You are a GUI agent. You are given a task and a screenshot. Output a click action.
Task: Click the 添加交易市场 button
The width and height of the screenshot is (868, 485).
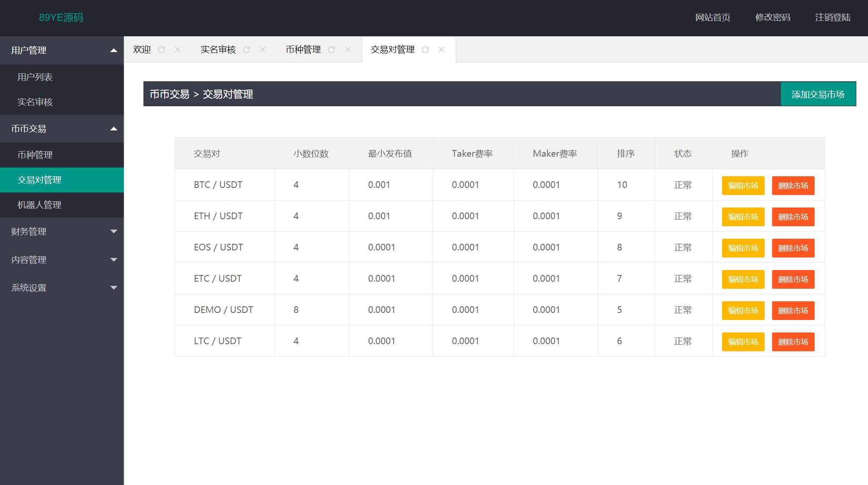818,94
